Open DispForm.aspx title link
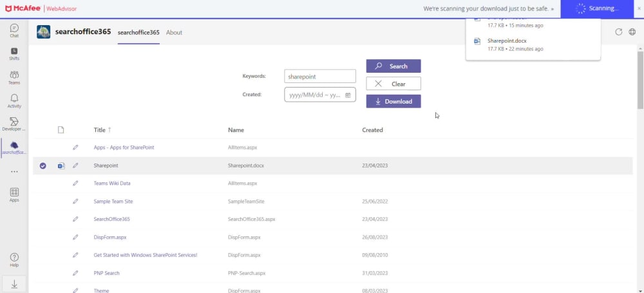 [110, 237]
